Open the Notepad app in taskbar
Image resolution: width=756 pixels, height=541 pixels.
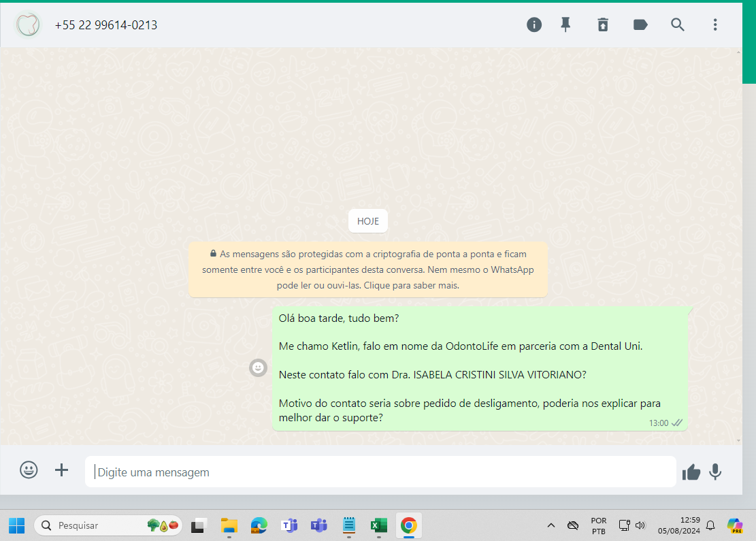[x=349, y=525]
